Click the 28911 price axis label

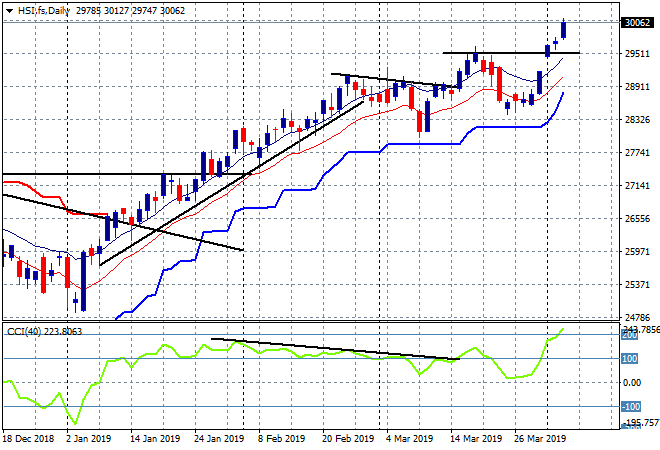coord(637,87)
